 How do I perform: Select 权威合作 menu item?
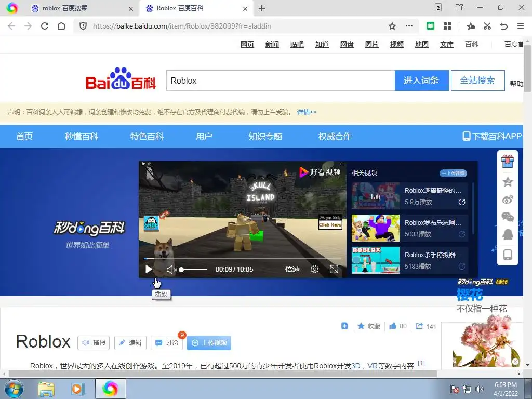[335, 137]
